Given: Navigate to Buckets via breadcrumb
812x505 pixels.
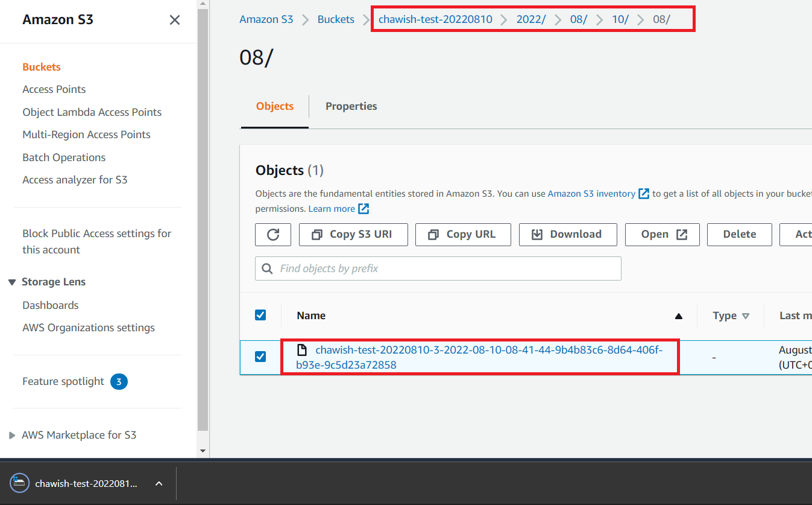Looking at the screenshot, I should tap(335, 19).
